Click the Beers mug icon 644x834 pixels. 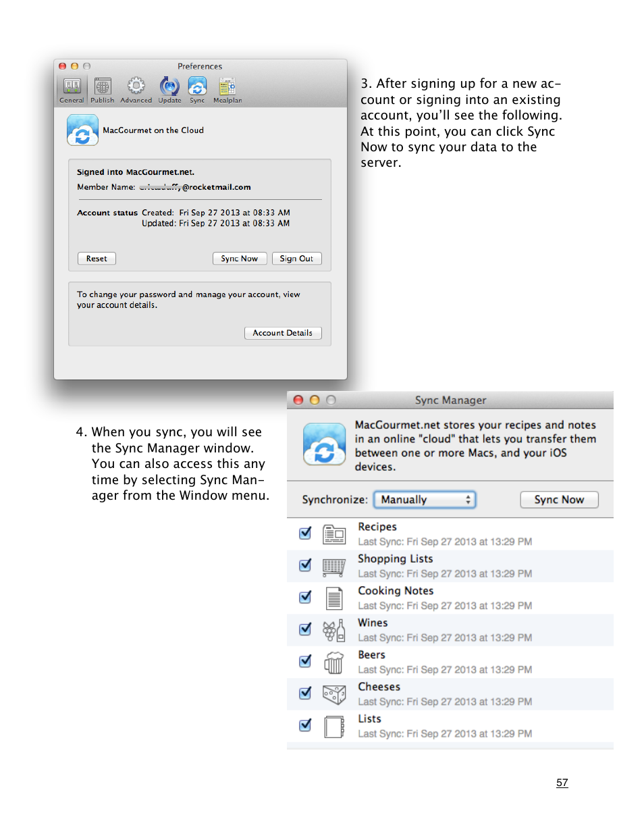(x=334, y=662)
